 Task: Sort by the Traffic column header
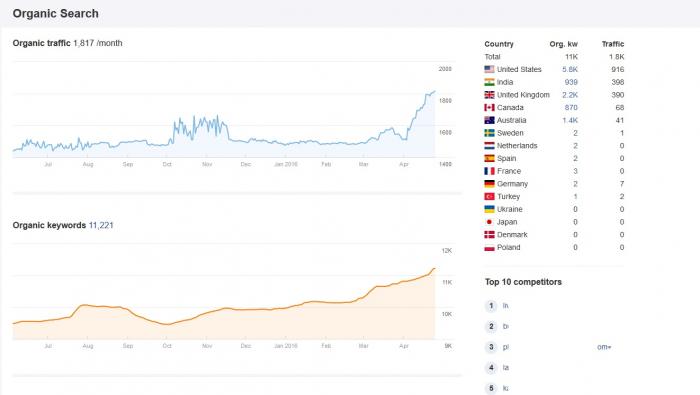[612, 44]
